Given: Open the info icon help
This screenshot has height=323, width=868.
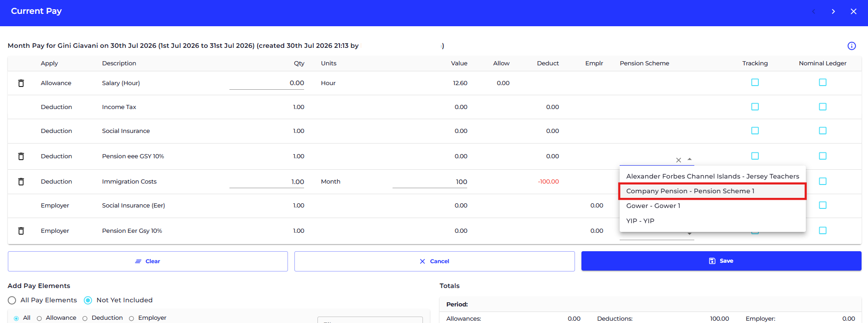Looking at the screenshot, I should point(851,46).
